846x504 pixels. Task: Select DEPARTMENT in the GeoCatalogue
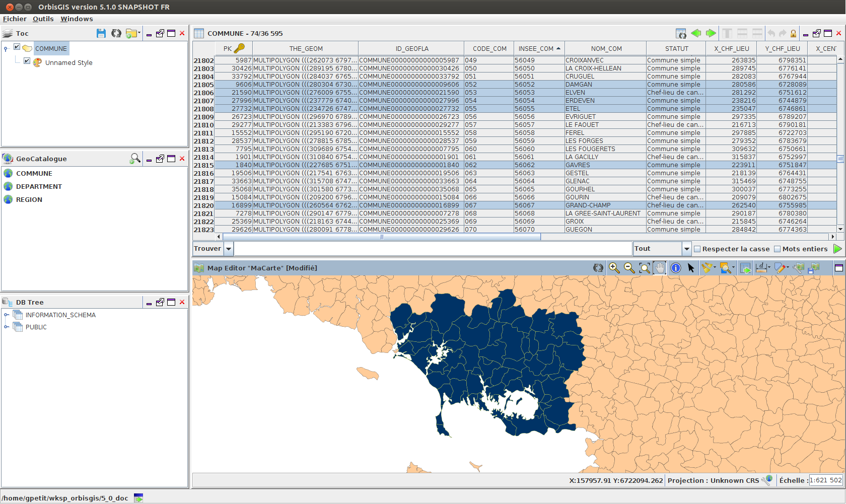click(39, 186)
